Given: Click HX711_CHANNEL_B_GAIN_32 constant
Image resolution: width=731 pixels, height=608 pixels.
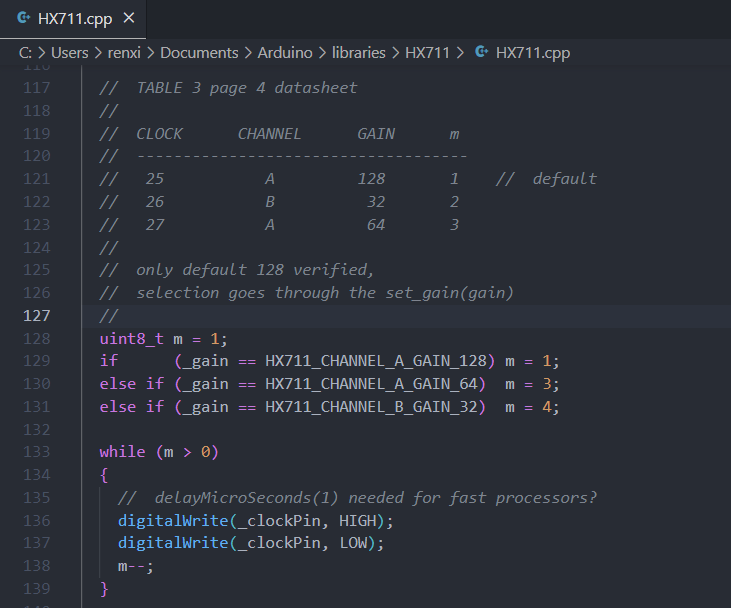Looking at the screenshot, I should 371,407.
